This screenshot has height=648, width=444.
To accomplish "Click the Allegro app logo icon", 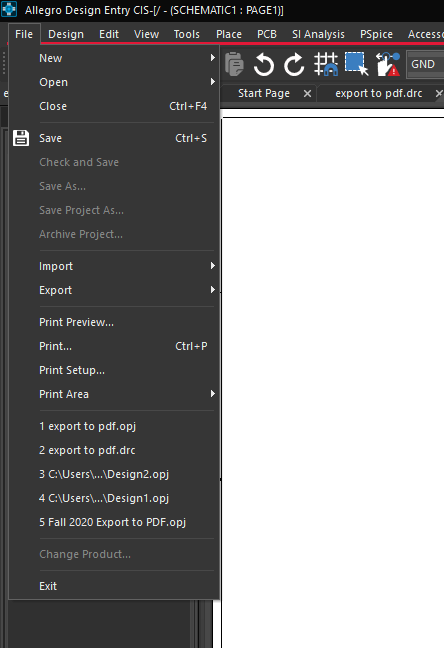I will coord(9,9).
